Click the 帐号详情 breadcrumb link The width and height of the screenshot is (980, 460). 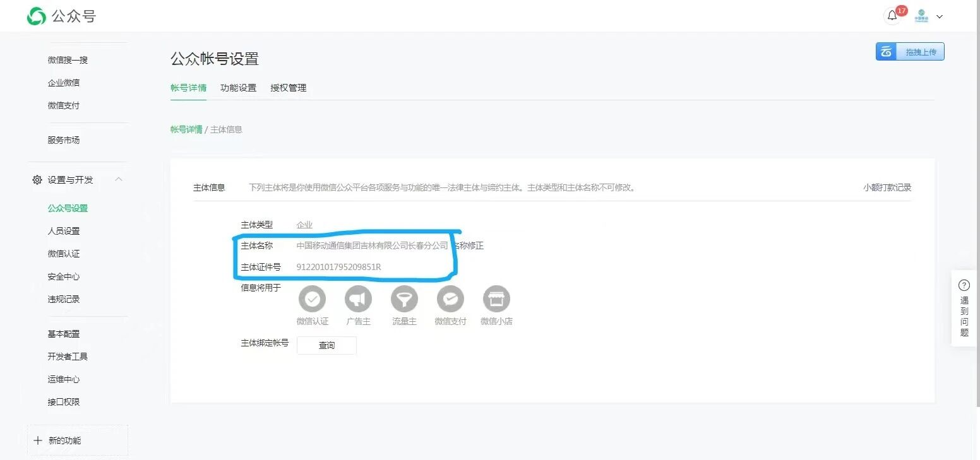pyautogui.click(x=186, y=129)
